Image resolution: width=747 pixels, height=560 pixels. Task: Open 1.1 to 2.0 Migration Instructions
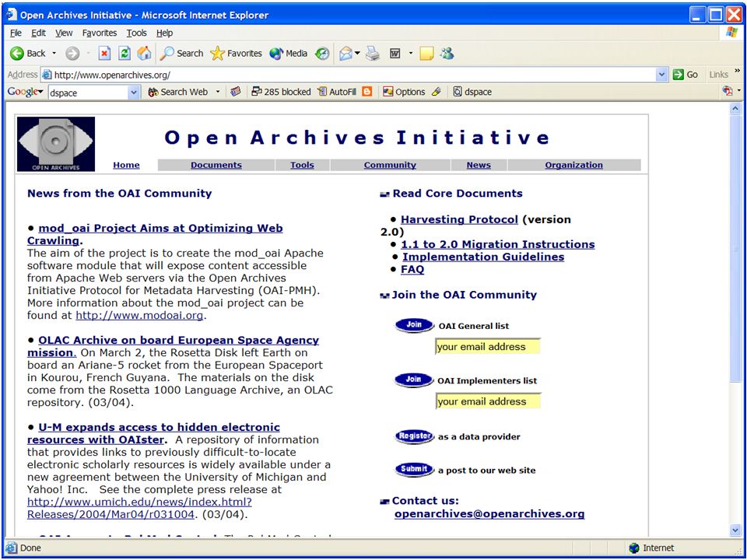[498, 244]
